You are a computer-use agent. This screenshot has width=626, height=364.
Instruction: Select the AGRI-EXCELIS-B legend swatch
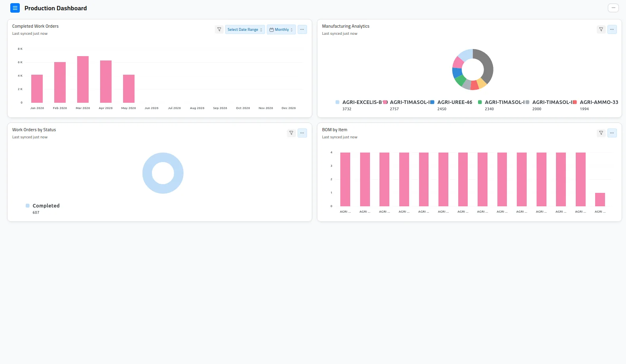pyautogui.click(x=338, y=102)
